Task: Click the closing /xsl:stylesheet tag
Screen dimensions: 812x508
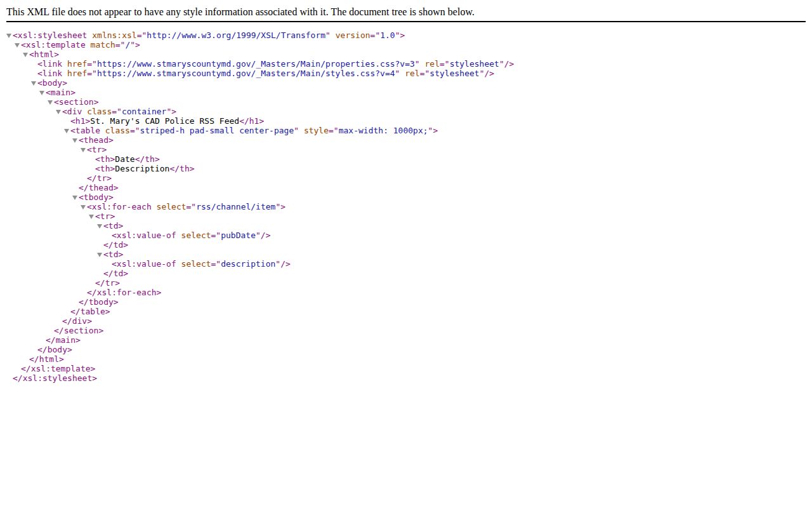Action: click(x=55, y=378)
